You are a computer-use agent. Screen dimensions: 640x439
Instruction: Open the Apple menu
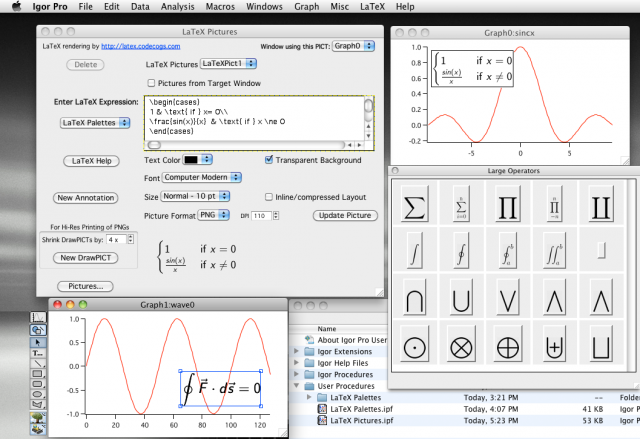(x=16, y=7)
